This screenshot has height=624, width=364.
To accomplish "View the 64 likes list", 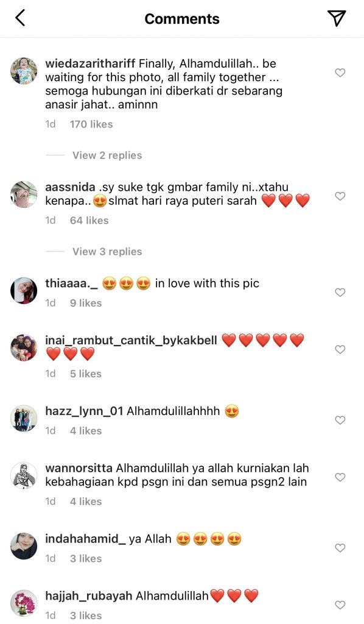I will tap(89, 221).
